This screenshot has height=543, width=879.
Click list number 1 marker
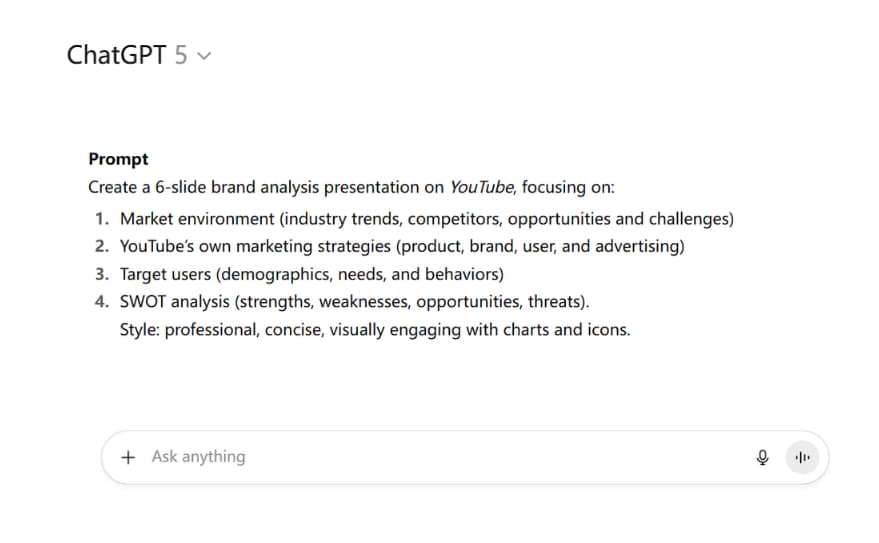point(101,219)
